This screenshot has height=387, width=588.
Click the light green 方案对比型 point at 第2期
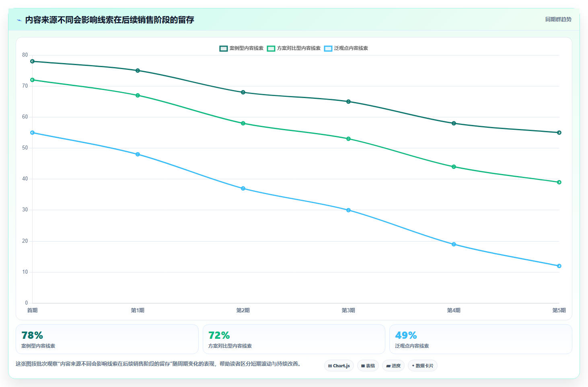click(243, 123)
